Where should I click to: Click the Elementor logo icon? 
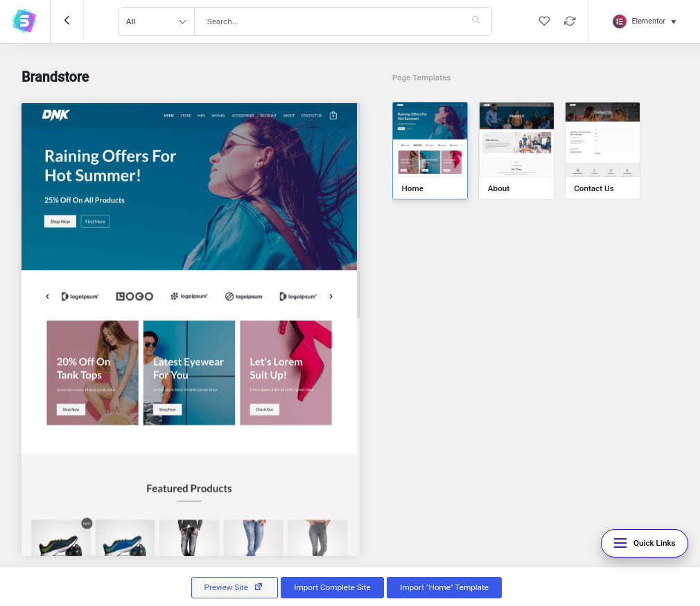pyautogui.click(x=619, y=21)
